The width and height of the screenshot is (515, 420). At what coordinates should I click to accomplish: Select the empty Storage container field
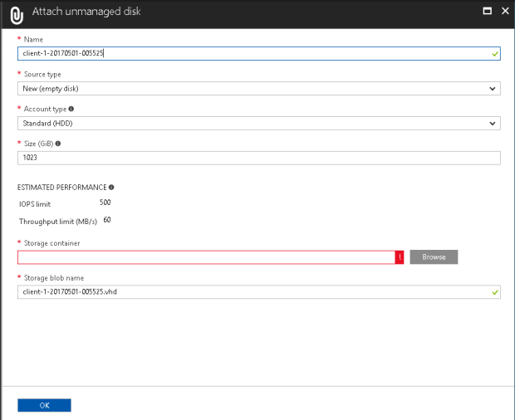click(x=205, y=257)
